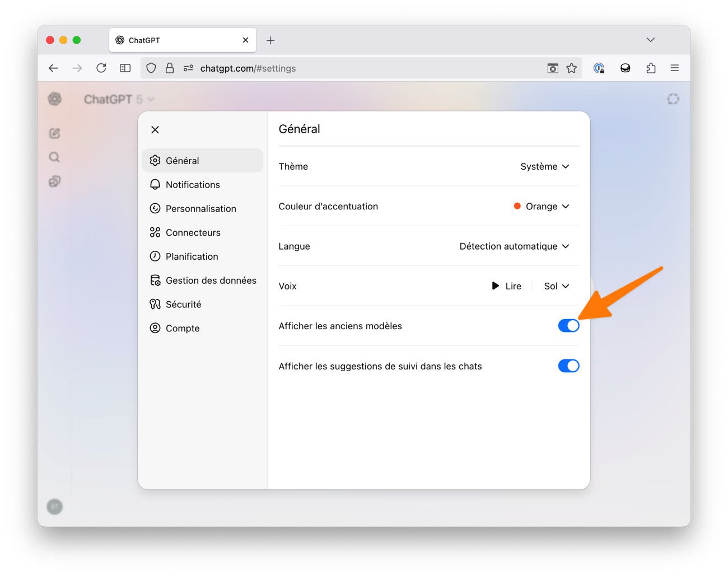Click the database icon for Gestion des données
728x576 pixels.
click(x=155, y=280)
